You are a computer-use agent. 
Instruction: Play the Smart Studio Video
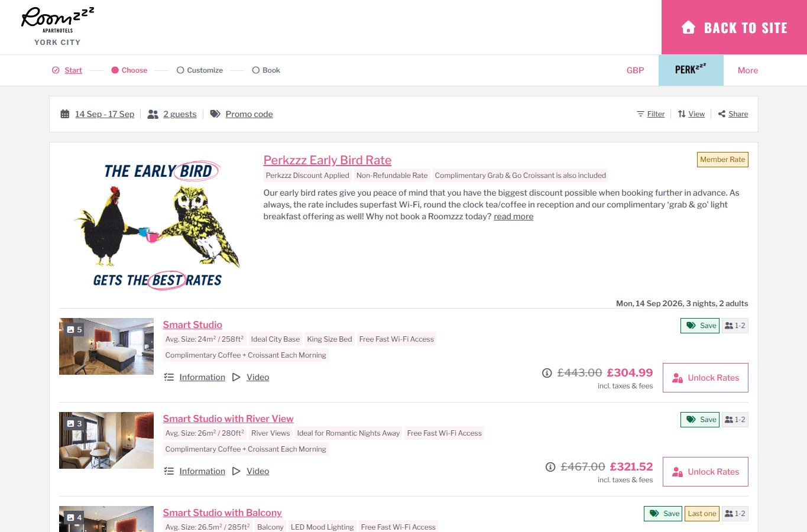(x=258, y=377)
